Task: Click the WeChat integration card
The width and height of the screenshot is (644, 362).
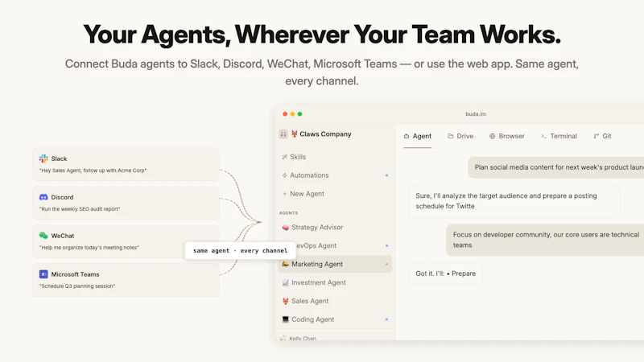Action: click(x=126, y=241)
